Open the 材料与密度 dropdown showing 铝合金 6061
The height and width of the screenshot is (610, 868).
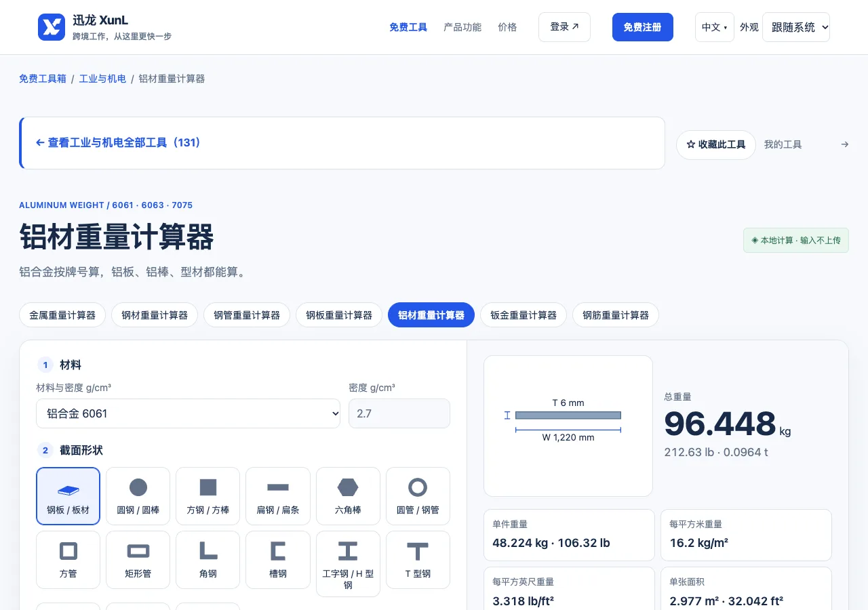[189, 413]
